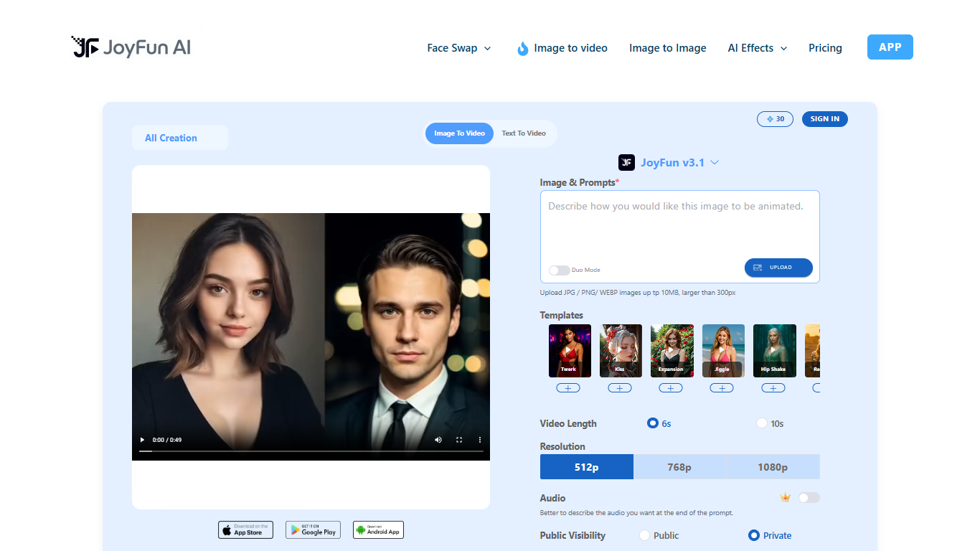This screenshot has width=980, height=551.
Task: Mute the video player
Action: click(438, 440)
